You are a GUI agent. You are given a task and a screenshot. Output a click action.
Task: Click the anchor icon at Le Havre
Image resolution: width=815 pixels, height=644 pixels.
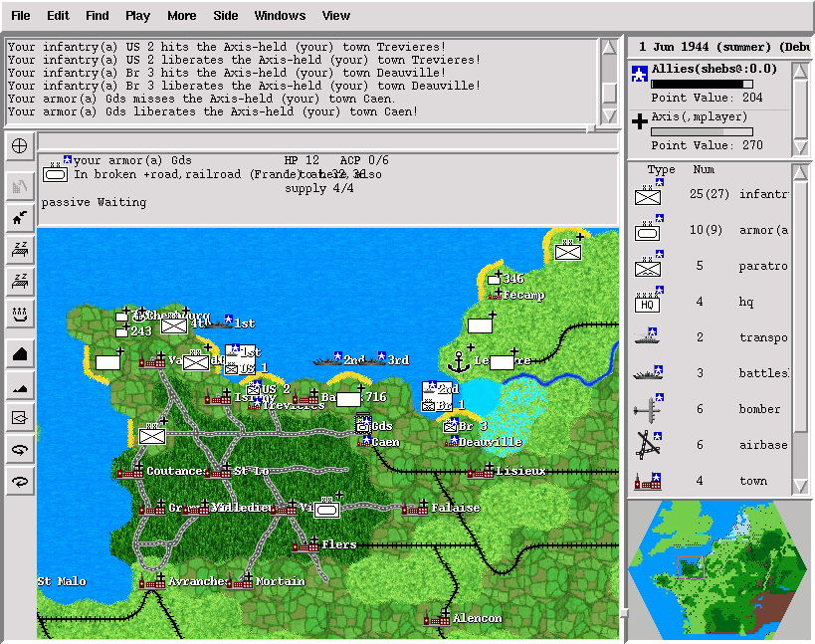click(x=458, y=361)
